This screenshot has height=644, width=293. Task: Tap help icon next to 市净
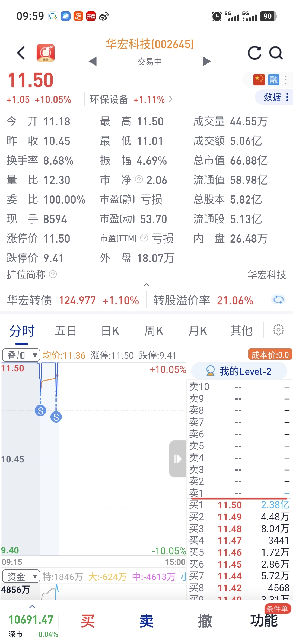coord(139,179)
